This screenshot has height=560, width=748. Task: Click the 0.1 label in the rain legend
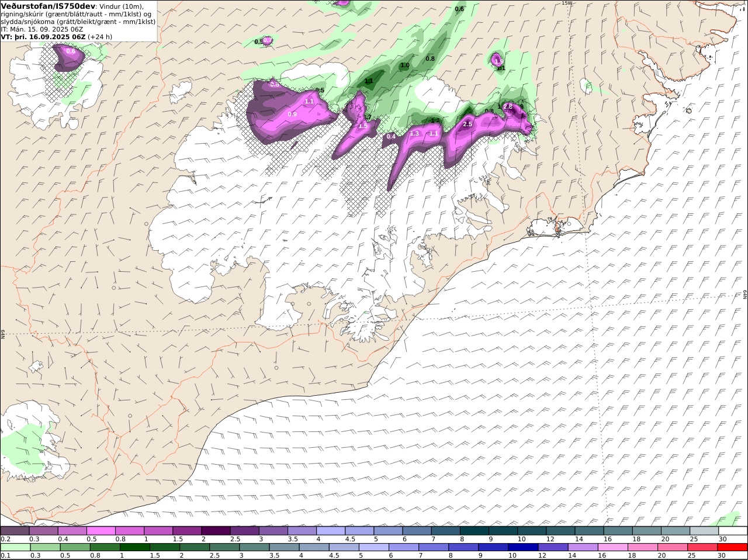5,555
